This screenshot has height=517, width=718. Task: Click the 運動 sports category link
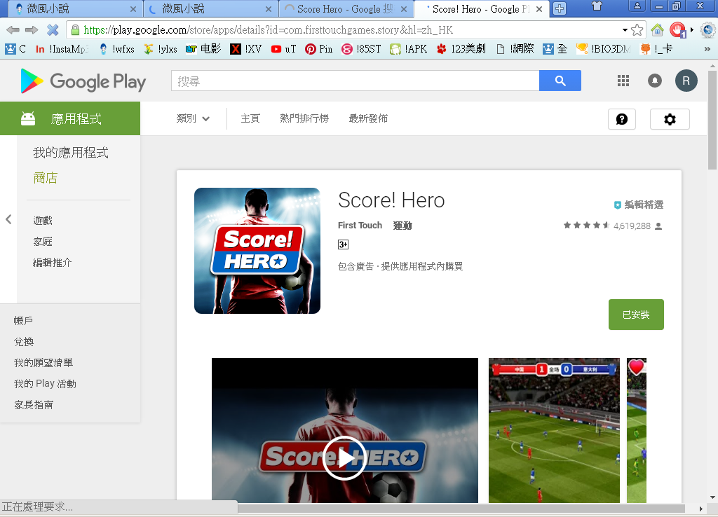tap(403, 225)
